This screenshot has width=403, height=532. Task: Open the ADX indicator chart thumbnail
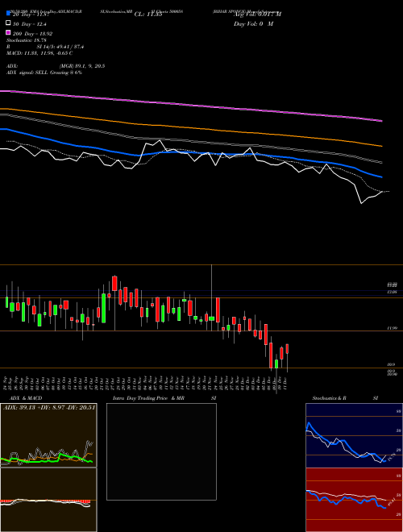pyautogui.click(x=48, y=435)
